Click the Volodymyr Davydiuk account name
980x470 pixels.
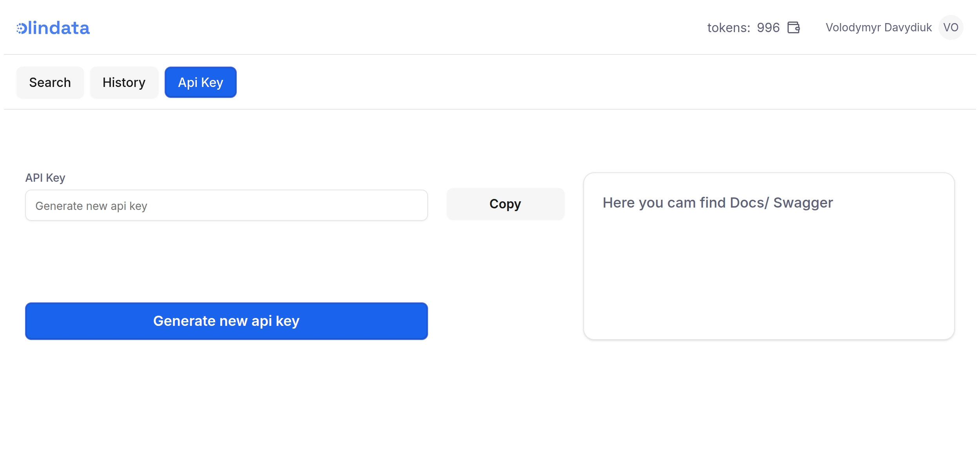tap(878, 27)
